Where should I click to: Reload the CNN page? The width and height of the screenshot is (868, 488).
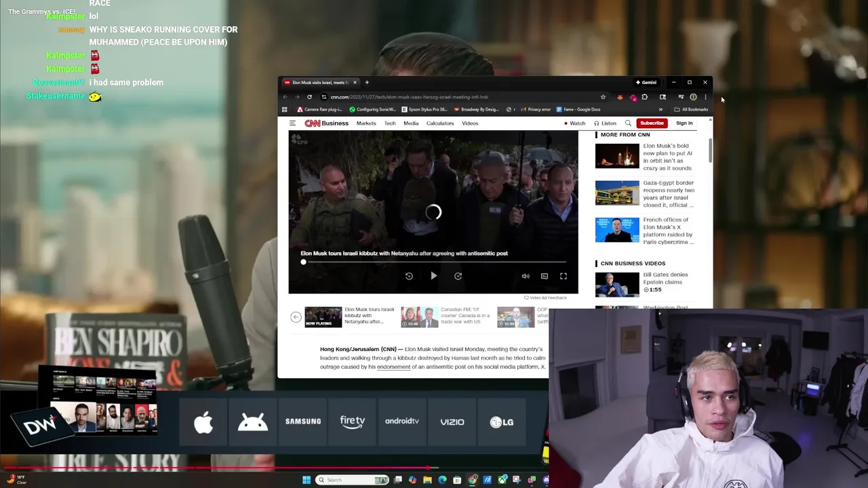309,97
